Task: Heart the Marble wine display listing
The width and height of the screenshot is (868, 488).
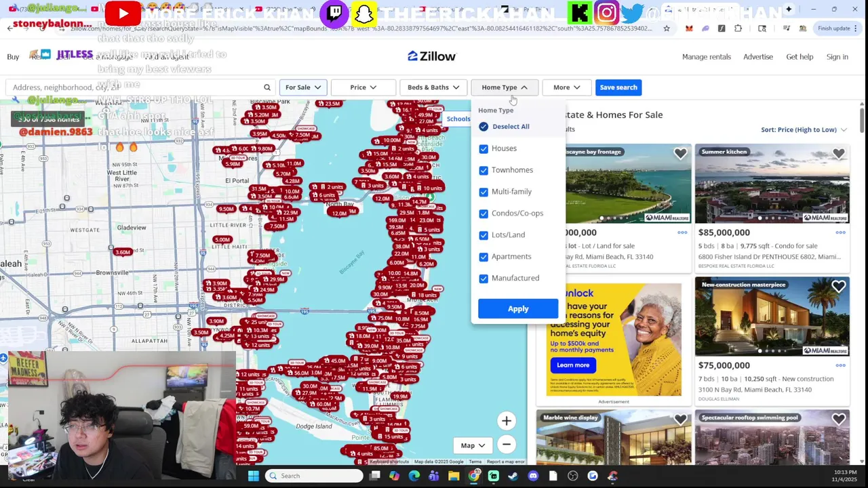Action: 680,420
